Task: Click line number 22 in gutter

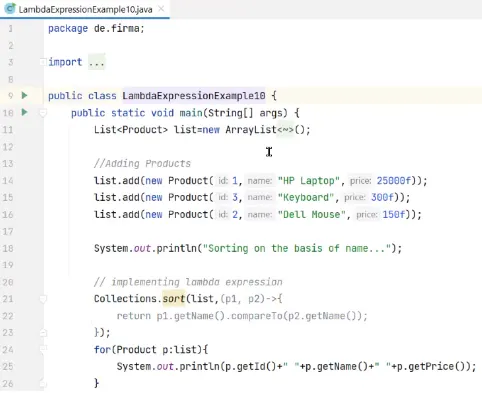Action: point(8,316)
